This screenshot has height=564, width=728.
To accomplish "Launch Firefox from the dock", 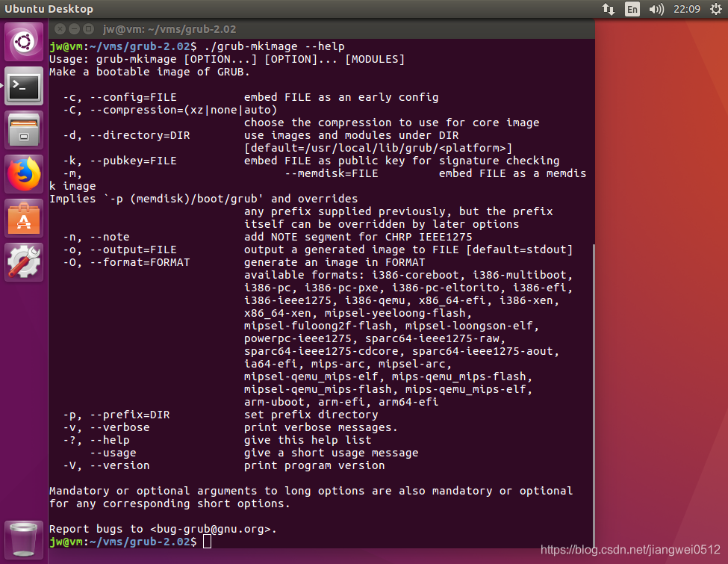I will [x=24, y=174].
